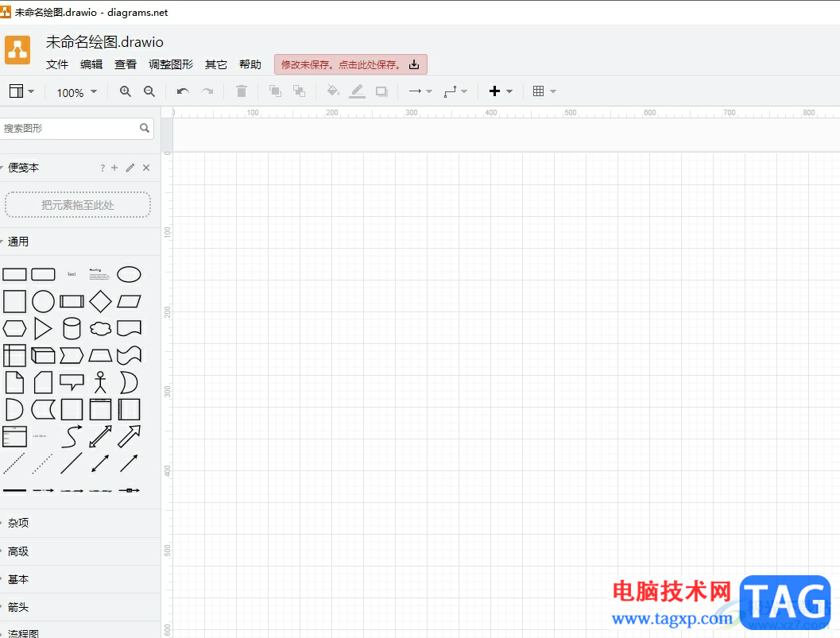Open the 文件 menu
Screen dimensions: 840x638
coord(57,64)
